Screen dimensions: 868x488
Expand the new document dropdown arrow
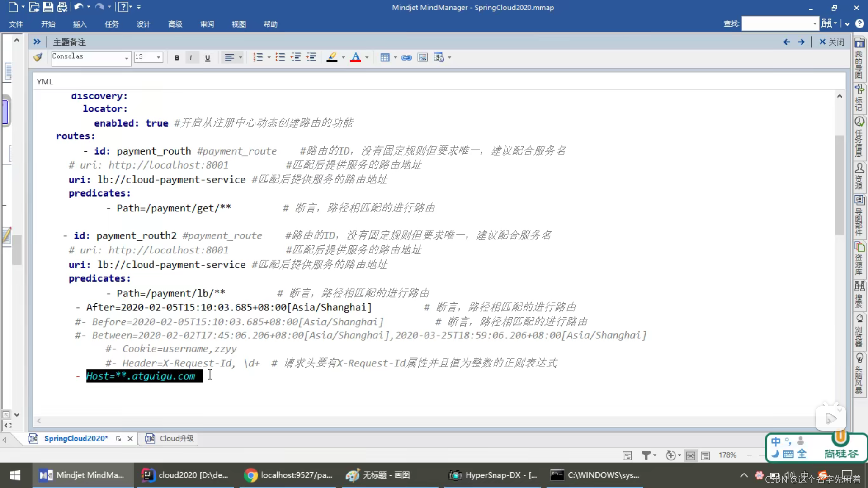point(23,7)
